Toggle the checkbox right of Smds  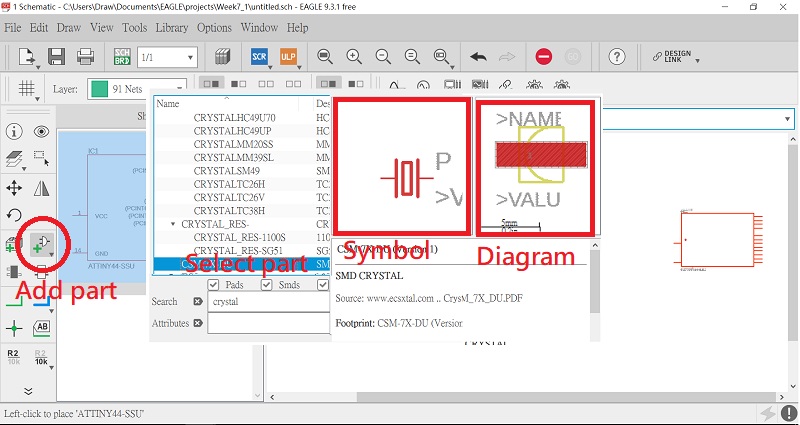pos(322,285)
